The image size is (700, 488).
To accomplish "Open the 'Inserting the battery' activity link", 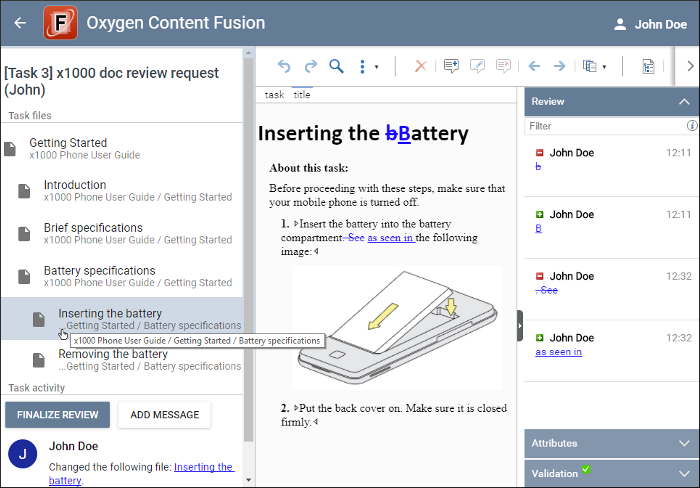I will click(141, 474).
